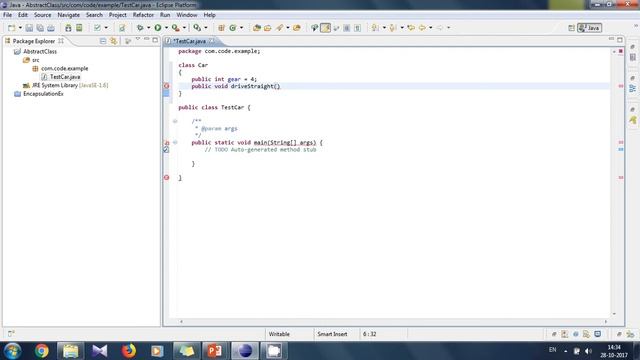Open Chrome from the taskbar
Screen dimensions: 640x360
42,351
